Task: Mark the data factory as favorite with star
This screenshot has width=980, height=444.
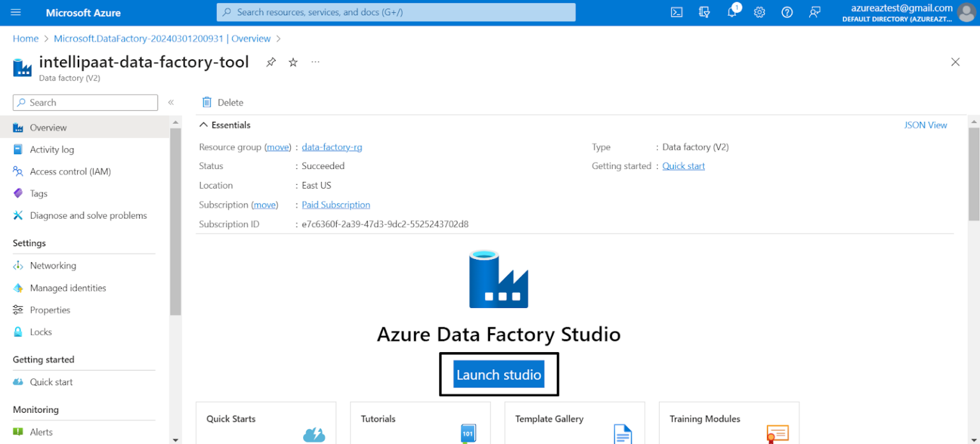Action: [x=293, y=62]
